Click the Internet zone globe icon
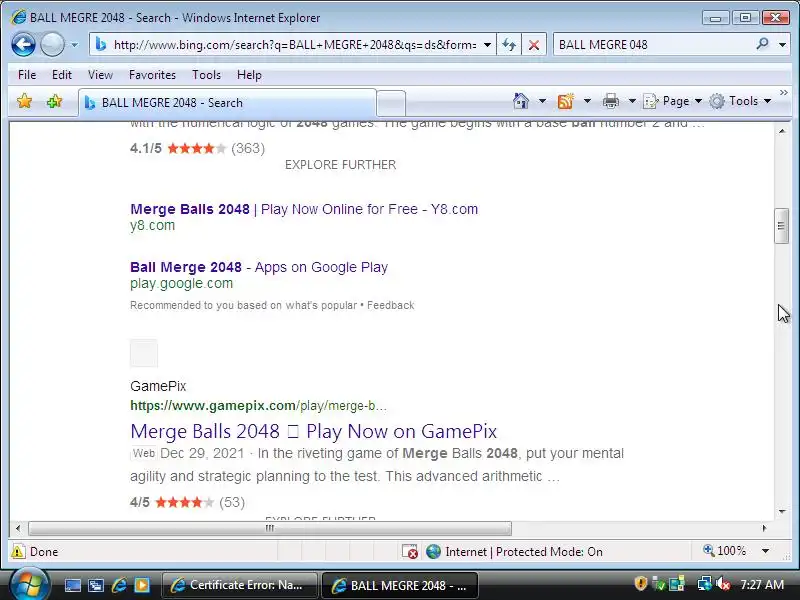The image size is (800, 600). [434, 552]
